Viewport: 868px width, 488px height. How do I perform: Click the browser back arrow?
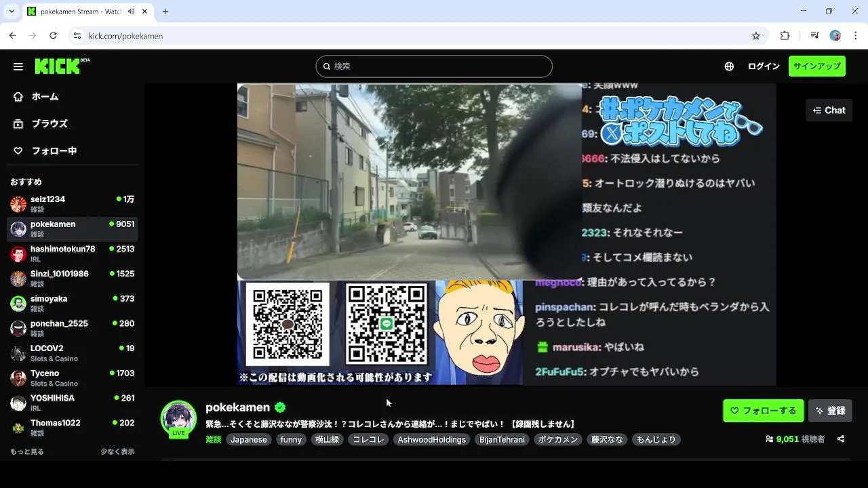[x=12, y=36]
